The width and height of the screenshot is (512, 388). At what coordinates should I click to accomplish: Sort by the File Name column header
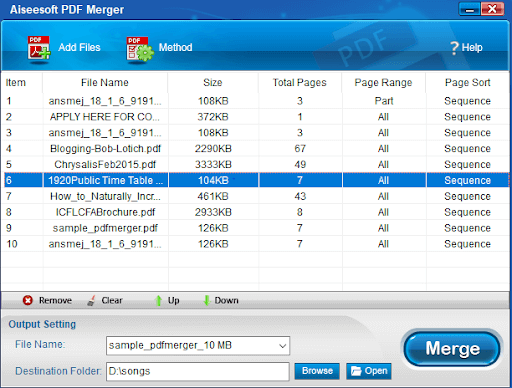[x=105, y=82]
